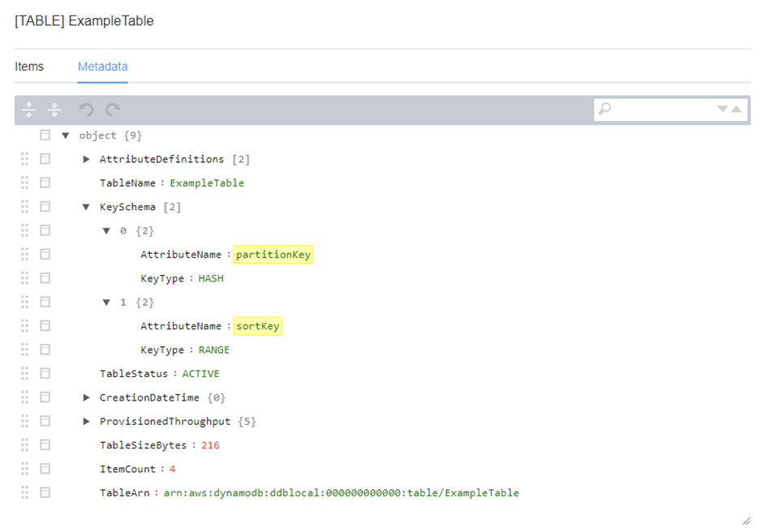Screen dimensions: 767x532
Task: Go to previous search result arrow
Action: click(x=736, y=109)
